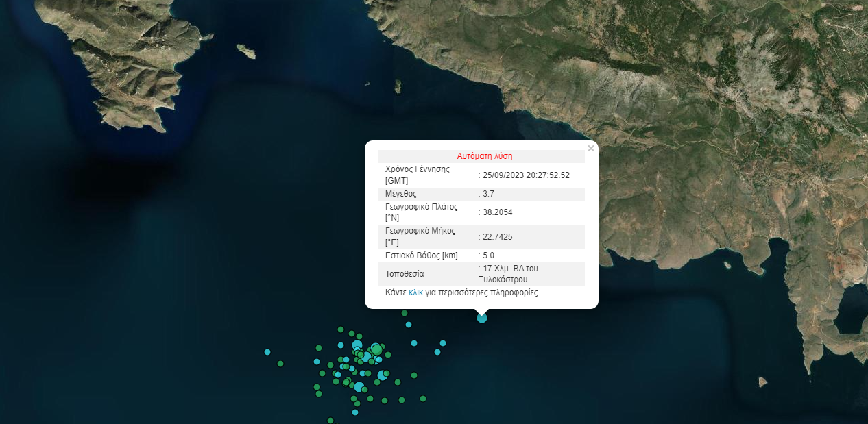Select the rightmost green marker on the cluster's lower edge
Screen dimensions: 868x424
pos(423,398)
